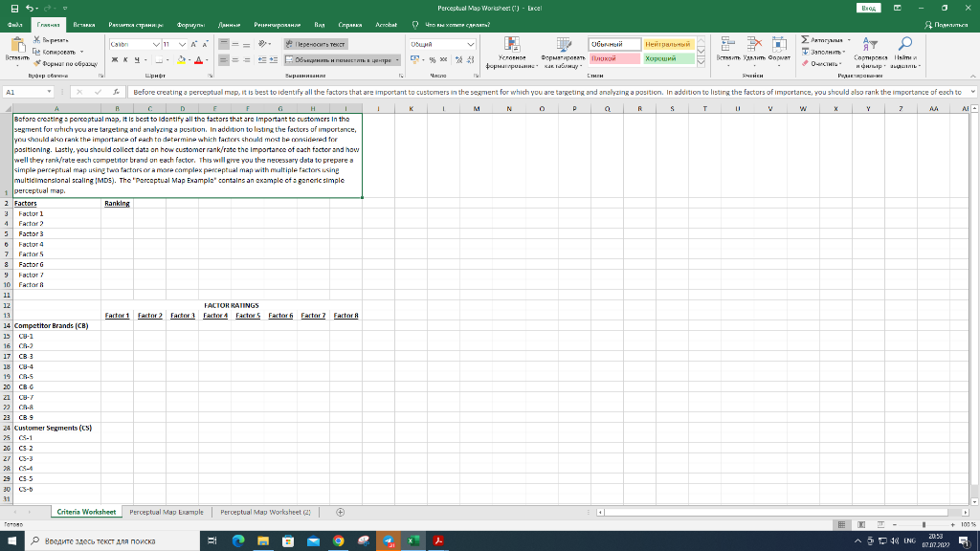Click the text orientation icon
This screenshot has width=980, height=551.
pyautogui.click(x=262, y=44)
